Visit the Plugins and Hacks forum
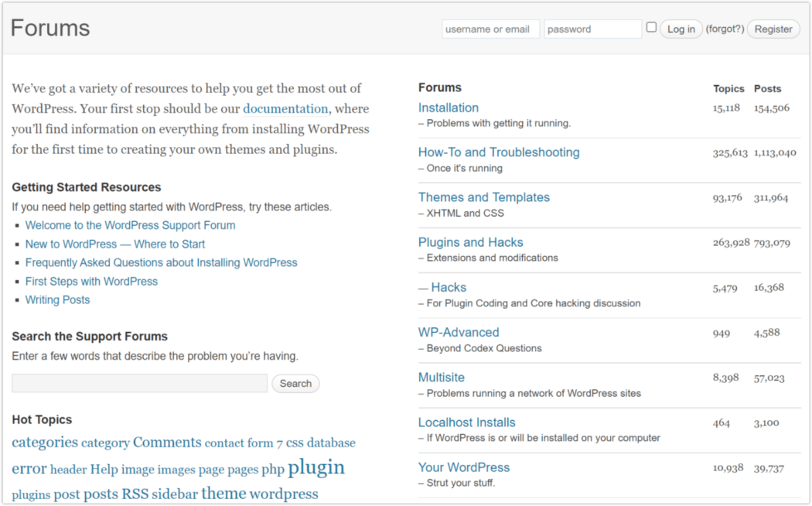The height and width of the screenshot is (506, 812). (x=470, y=242)
